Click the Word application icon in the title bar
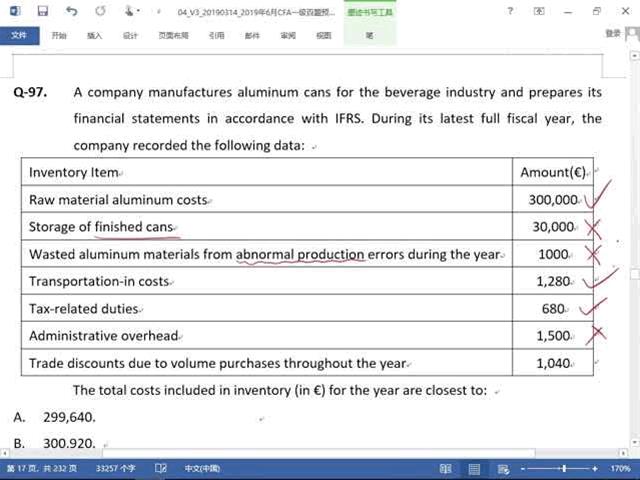The image size is (640, 480). click(15, 11)
